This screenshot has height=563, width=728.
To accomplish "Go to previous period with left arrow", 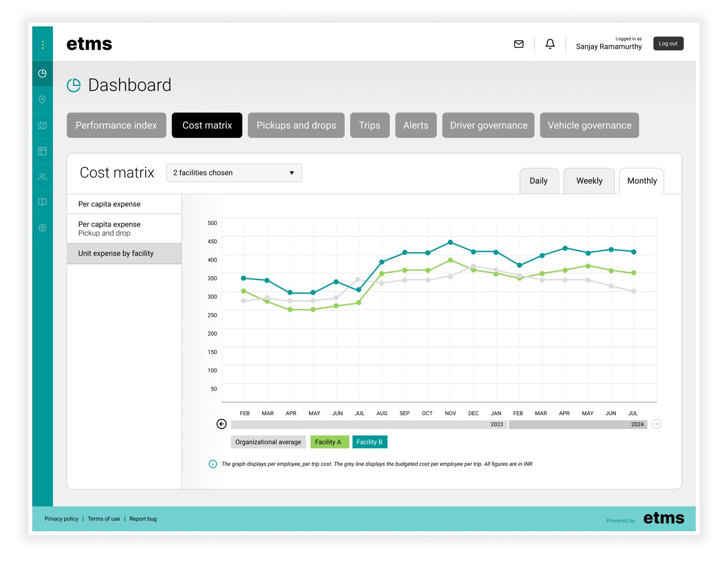I will (x=222, y=424).
